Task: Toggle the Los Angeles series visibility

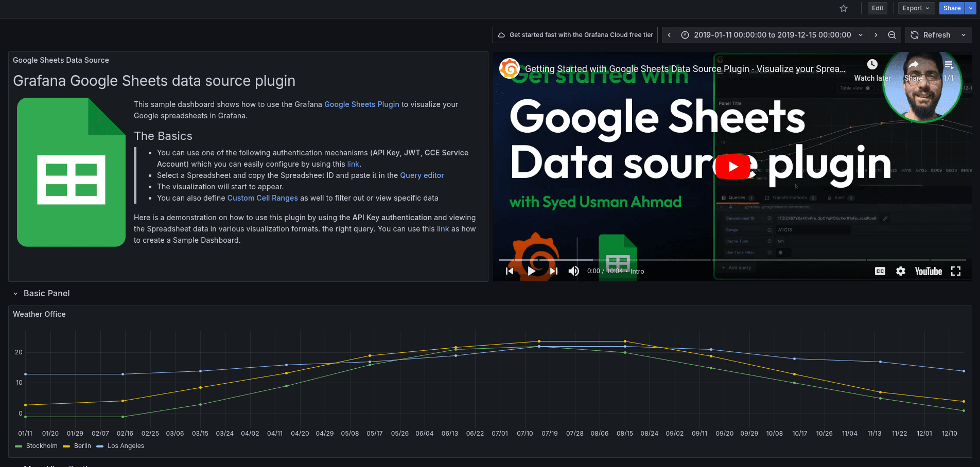Action: (x=125, y=446)
